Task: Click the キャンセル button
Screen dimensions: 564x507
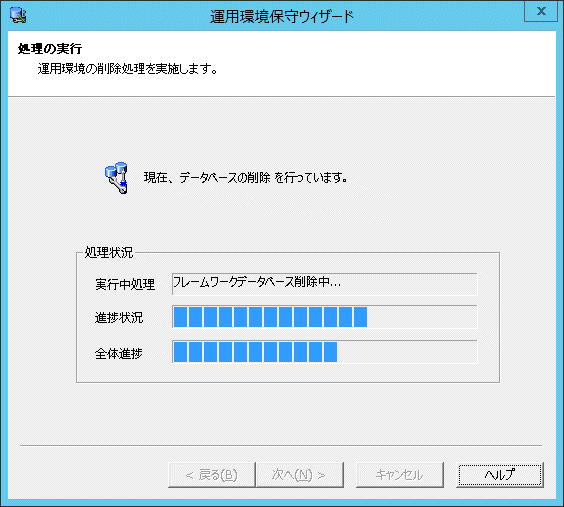Action: click(400, 475)
